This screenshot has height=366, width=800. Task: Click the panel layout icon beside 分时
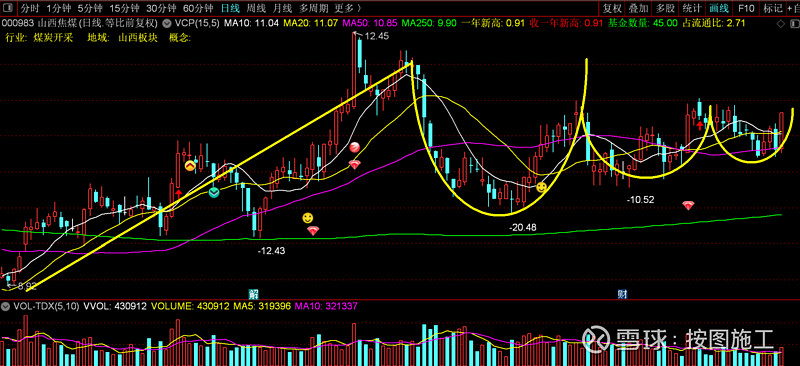(x=9, y=8)
